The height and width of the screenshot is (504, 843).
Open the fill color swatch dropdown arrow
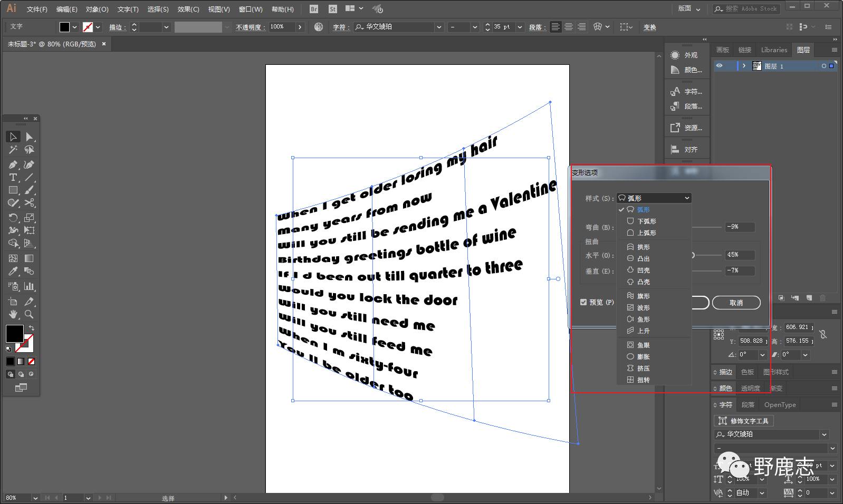(74, 27)
